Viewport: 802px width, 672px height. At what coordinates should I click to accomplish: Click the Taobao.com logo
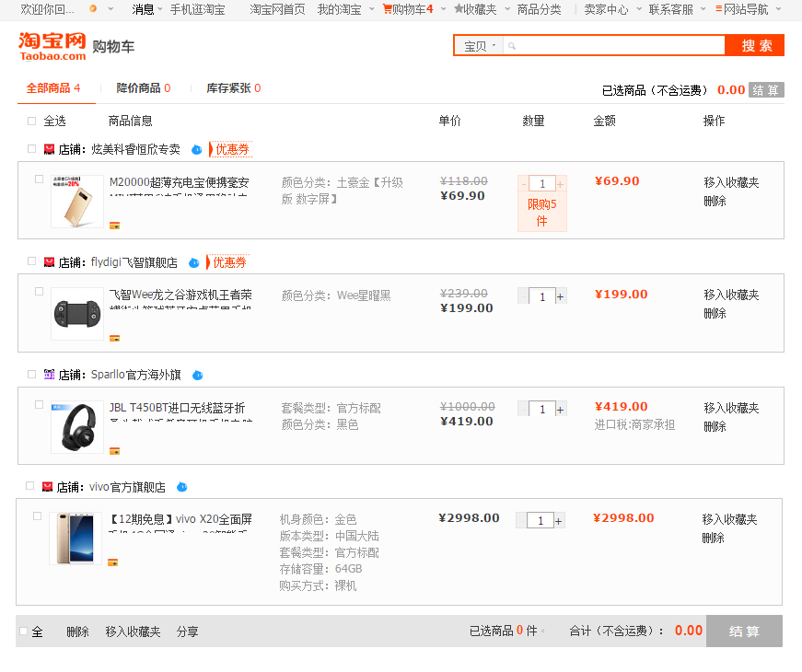coord(52,47)
